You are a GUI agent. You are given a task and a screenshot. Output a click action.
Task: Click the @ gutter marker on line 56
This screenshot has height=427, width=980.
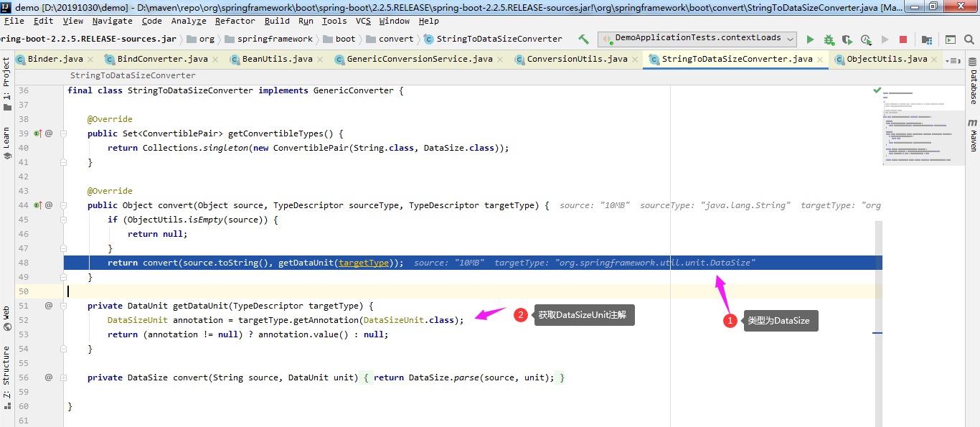(49, 377)
